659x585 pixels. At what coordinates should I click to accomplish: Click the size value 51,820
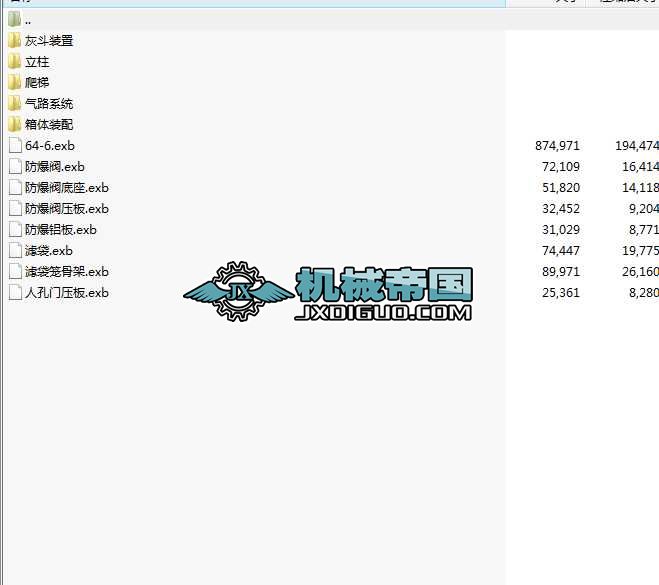pyautogui.click(x=561, y=188)
